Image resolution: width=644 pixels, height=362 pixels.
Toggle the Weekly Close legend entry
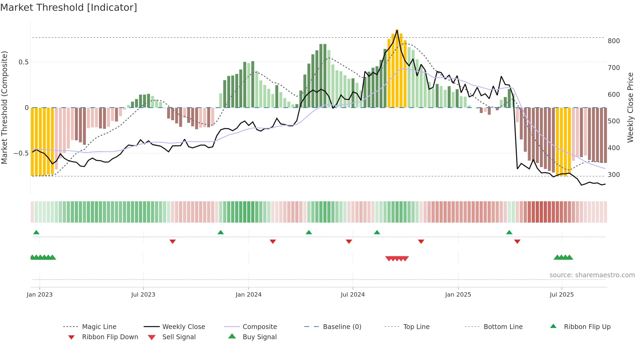click(x=174, y=327)
